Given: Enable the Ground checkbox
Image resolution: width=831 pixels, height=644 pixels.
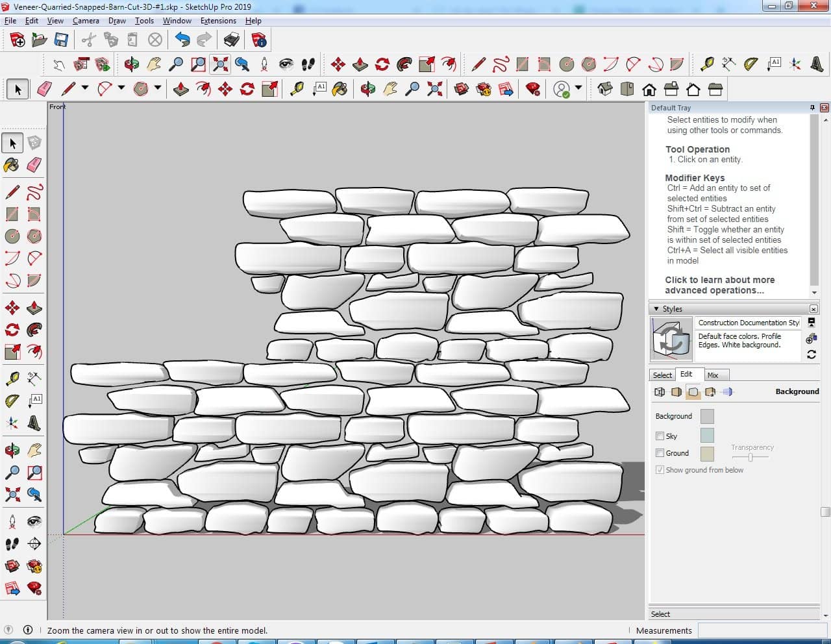Looking at the screenshot, I should click(660, 452).
